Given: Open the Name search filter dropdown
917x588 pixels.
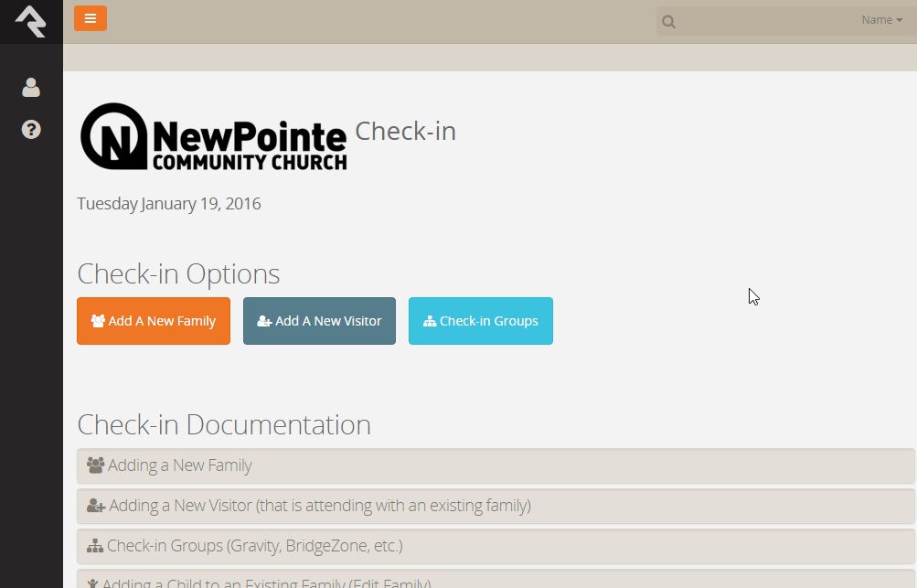Looking at the screenshot, I should click(x=881, y=20).
